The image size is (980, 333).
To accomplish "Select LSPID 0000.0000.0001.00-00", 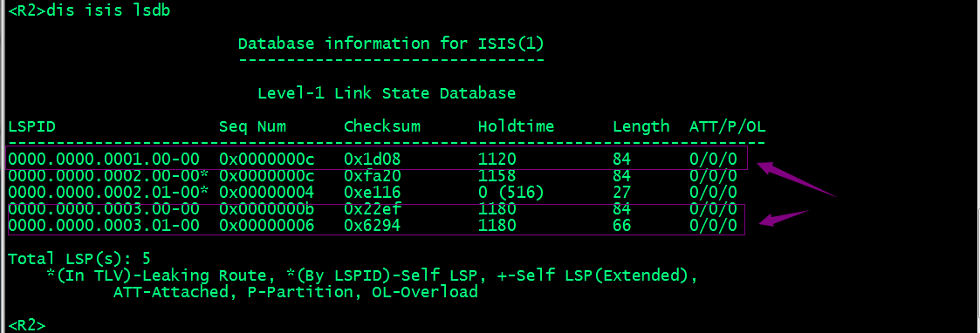I will click(x=104, y=160).
